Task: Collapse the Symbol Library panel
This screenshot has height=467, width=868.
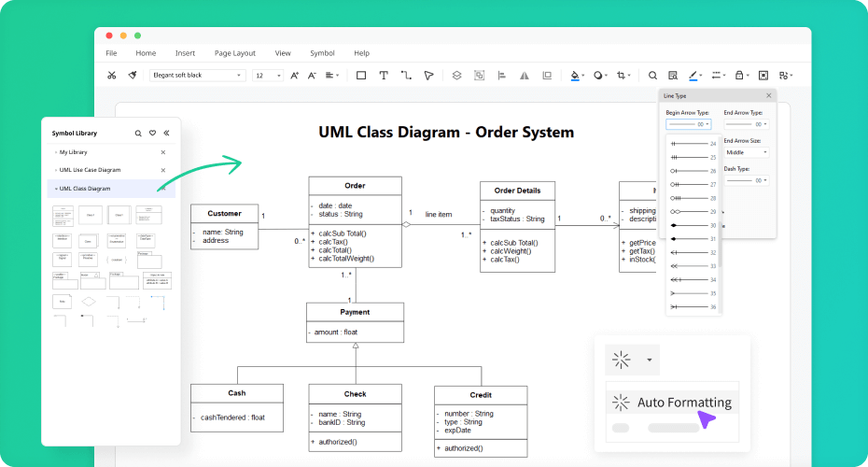Action: click(x=166, y=133)
